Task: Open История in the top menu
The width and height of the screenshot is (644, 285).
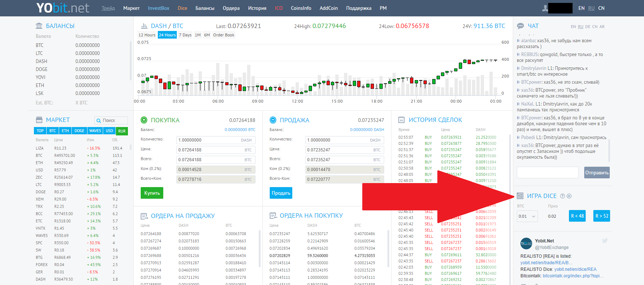Action: click(x=257, y=8)
